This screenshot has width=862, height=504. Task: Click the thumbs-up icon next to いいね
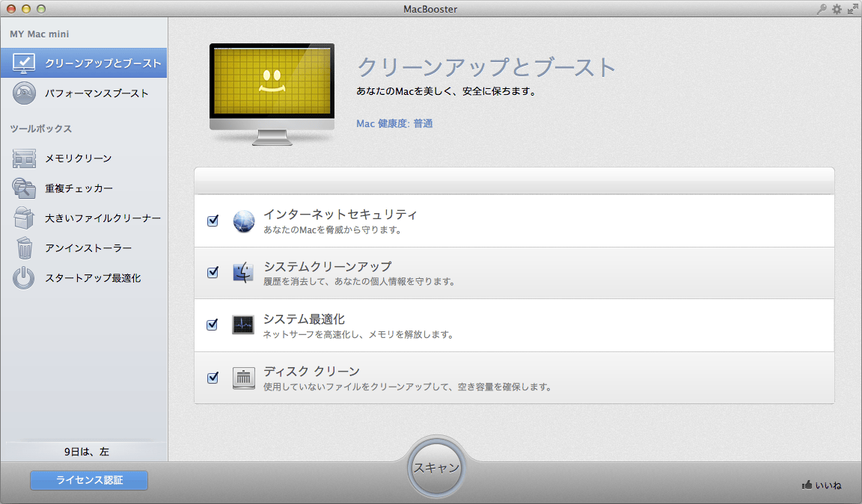click(807, 485)
